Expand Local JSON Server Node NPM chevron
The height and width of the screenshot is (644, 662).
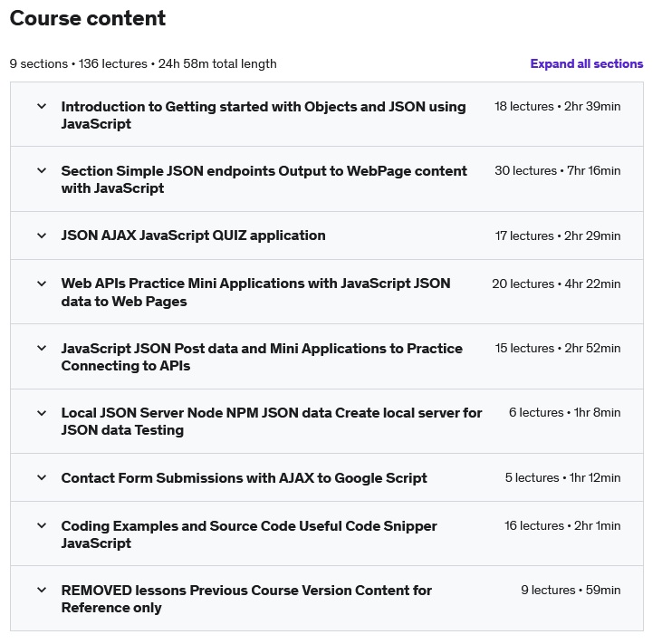(42, 413)
